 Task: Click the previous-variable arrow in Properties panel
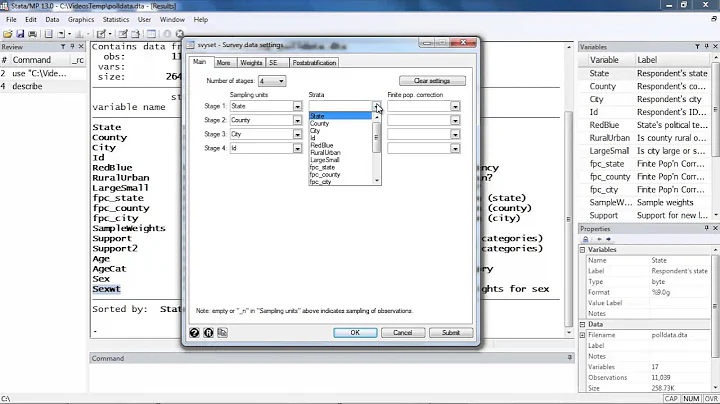[x=599, y=239]
